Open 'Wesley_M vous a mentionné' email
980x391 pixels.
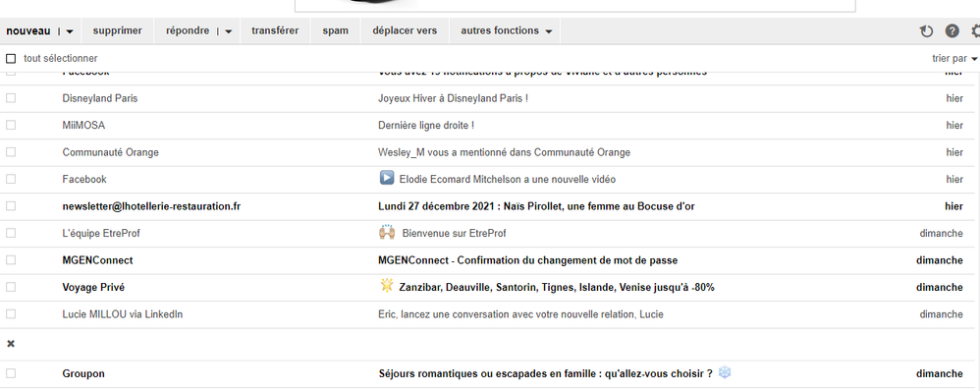[x=505, y=152]
